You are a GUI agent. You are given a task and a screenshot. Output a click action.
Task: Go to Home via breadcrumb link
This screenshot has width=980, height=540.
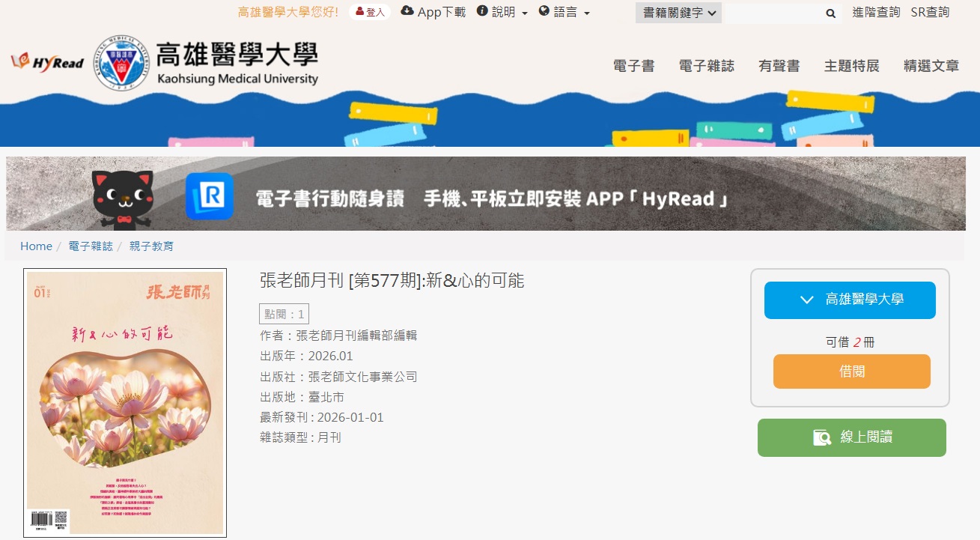tap(36, 246)
